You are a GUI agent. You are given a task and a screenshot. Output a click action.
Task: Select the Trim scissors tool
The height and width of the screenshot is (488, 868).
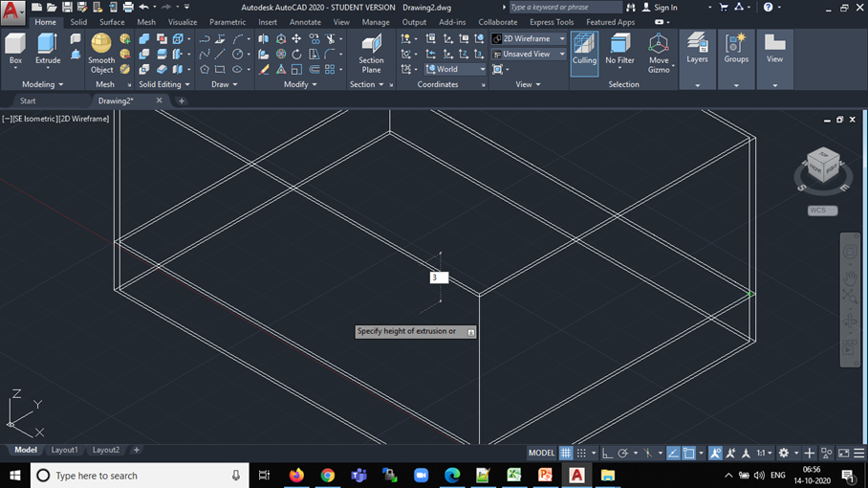tap(331, 39)
